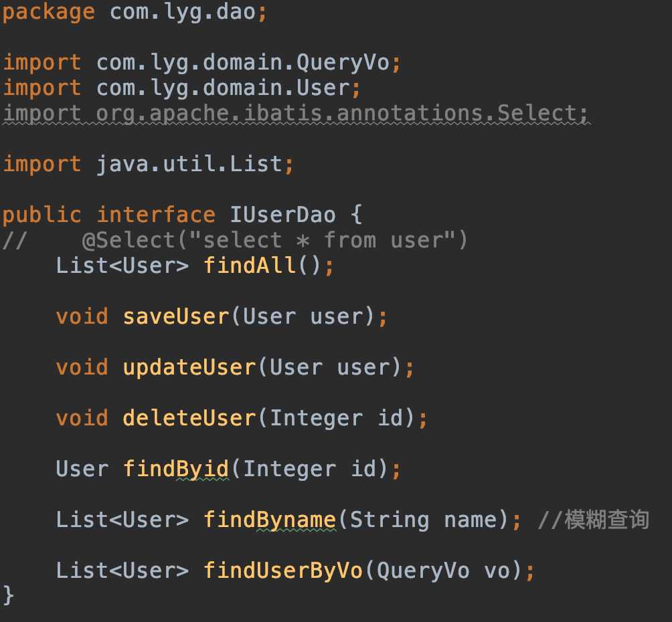Click the String parameter type in findByname
Screen dimensions: 672x622
click(x=389, y=520)
